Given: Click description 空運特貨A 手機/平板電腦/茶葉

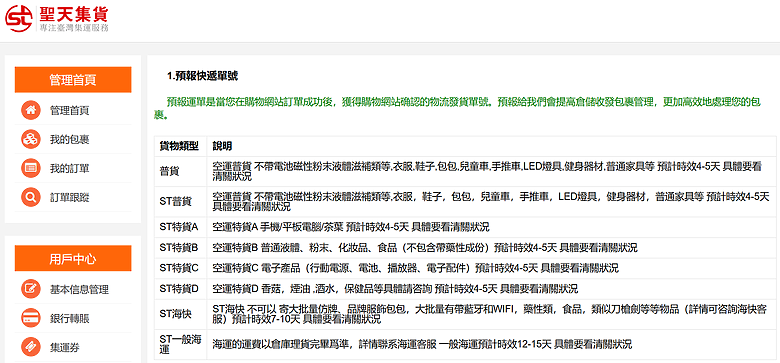Looking at the screenshot, I should pyautogui.click(x=351, y=227).
